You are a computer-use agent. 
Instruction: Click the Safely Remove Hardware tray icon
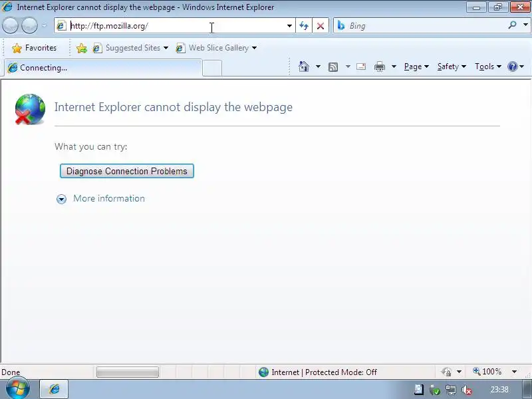pyautogui.click(x=435, y=390)
